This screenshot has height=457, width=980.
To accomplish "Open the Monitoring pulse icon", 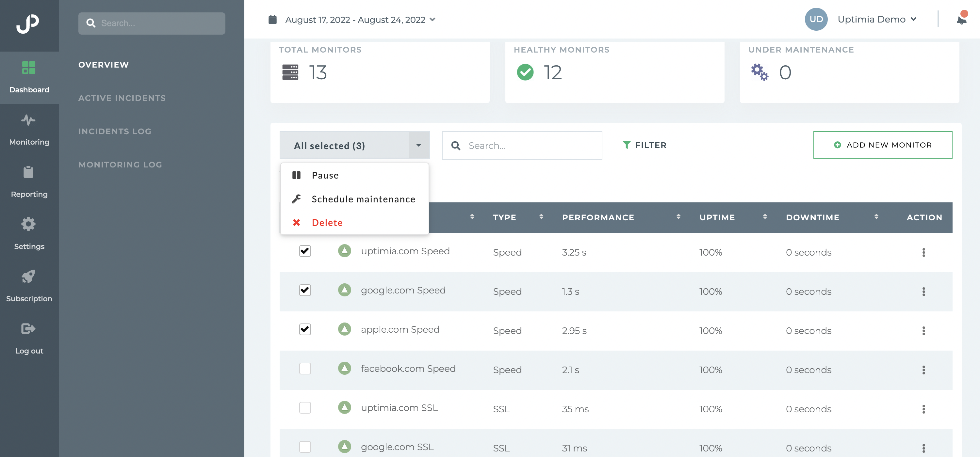I will coord(28,120).
